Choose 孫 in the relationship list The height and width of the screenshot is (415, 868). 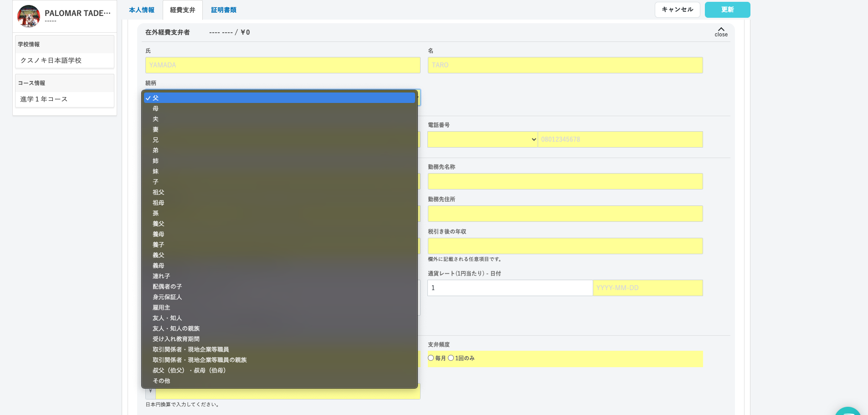pos(279,213)
